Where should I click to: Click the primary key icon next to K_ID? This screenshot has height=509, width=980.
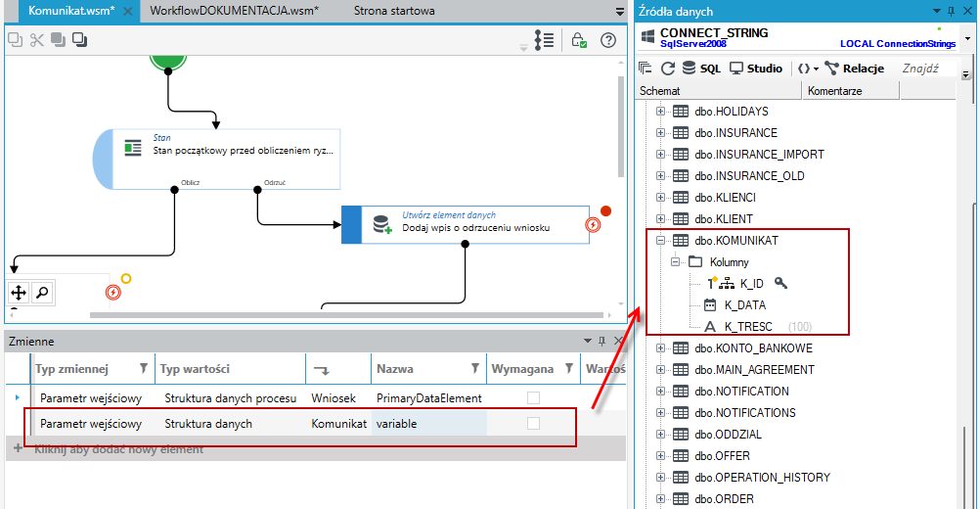[x=780, y=283]
